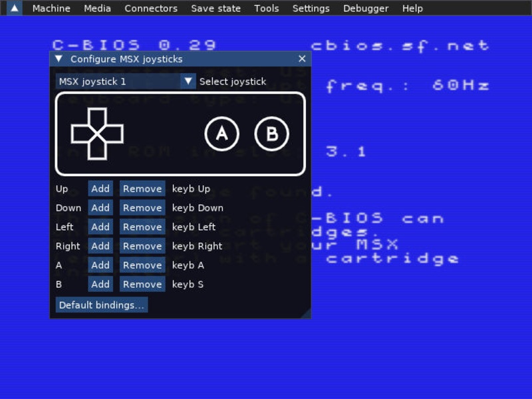
Task: Click the 'keyb S' binding text
Action: (x=188, y=284)
